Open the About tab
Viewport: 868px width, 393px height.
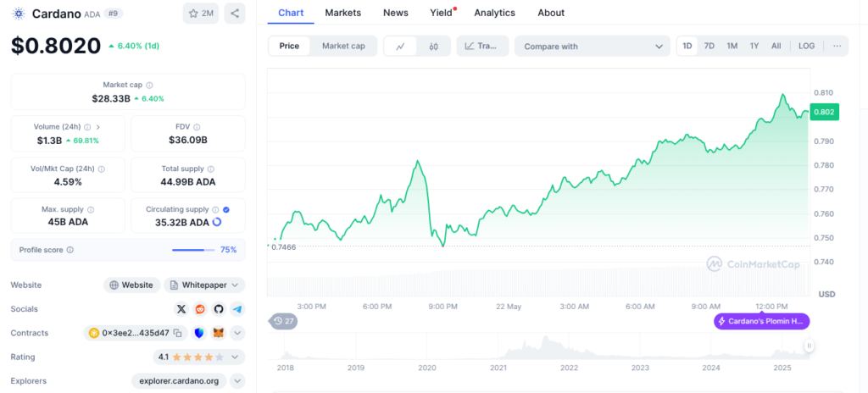click(x=551, y=12)
